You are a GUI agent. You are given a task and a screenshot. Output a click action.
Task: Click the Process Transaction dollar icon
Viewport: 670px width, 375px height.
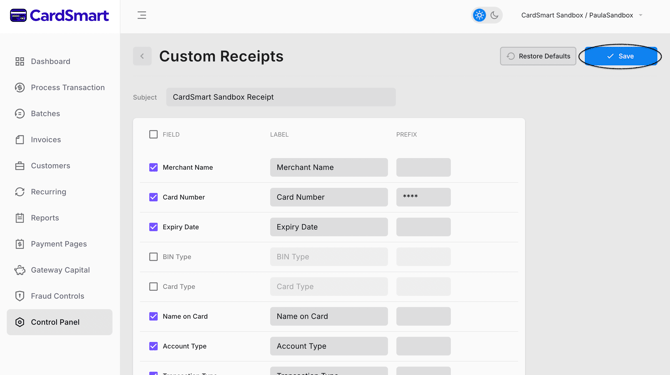click(20, 88)
